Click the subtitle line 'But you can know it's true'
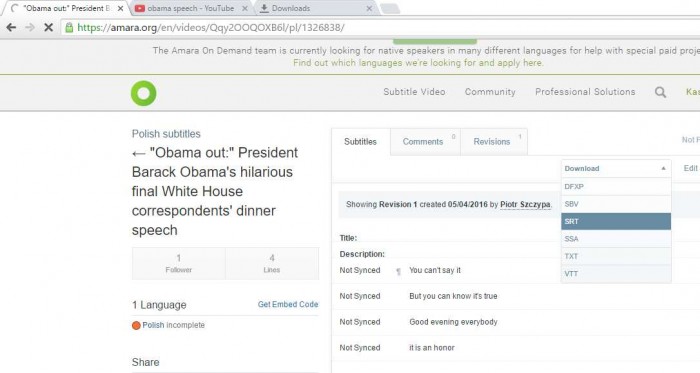Screen dimensions: 700x373 coord(453,296)
